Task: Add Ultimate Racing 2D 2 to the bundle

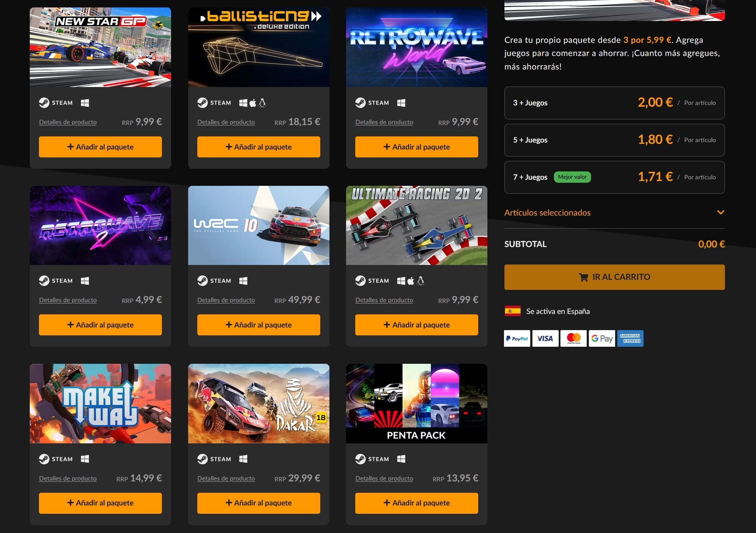Action: click(x=416, y=325)
